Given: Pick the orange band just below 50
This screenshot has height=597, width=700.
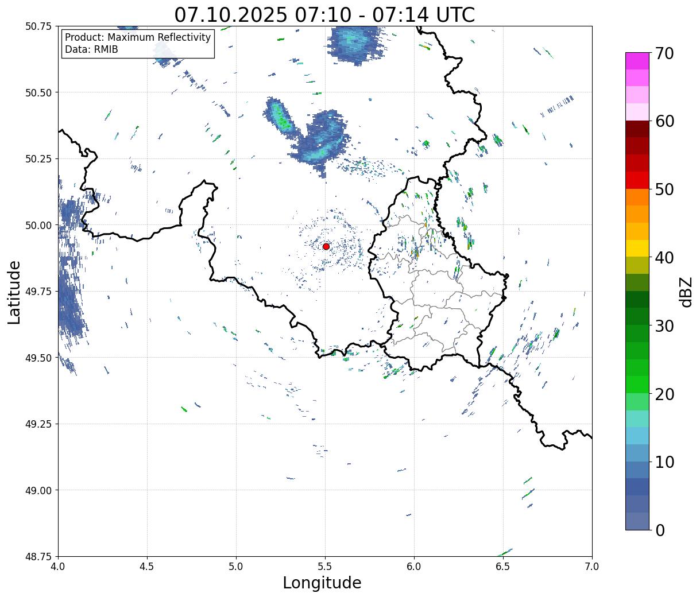Looking at the screenshot, I should click(637, 197).
